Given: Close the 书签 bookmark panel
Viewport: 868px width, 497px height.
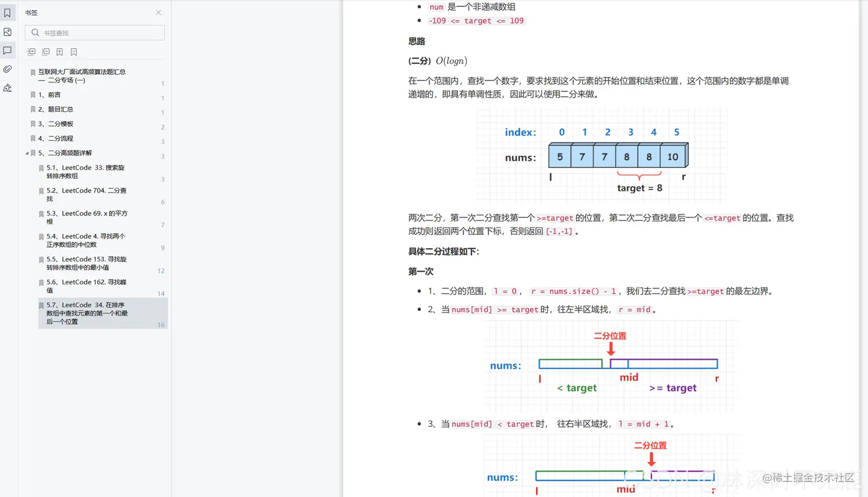Looking at the screenshot, I should 158,12.
